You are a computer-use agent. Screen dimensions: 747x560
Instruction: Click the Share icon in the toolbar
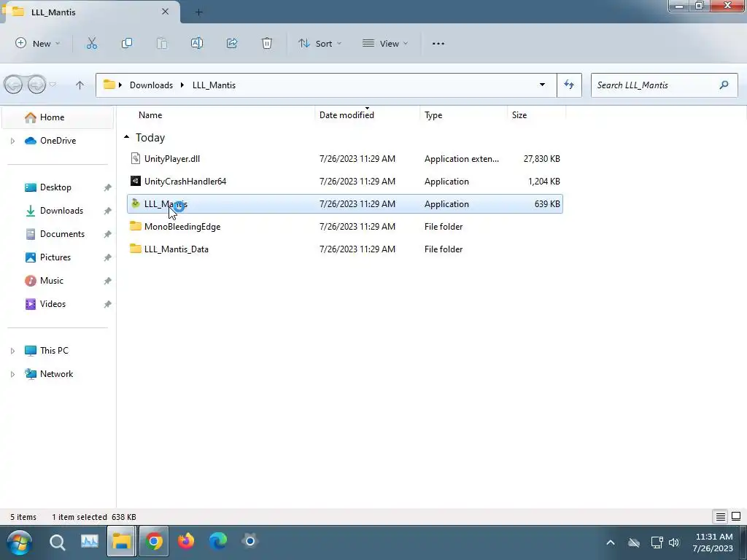(x=232, y=43)
